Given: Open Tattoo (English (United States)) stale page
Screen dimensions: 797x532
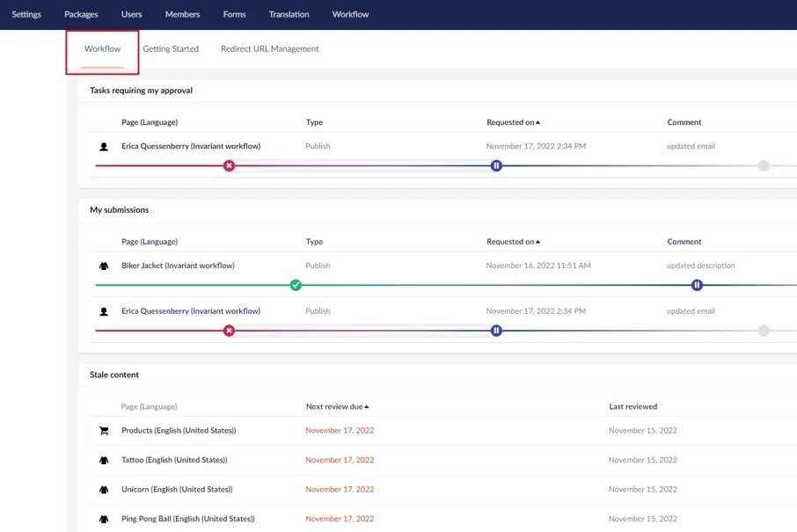Looking at the screenshot, I should coord(174,460).
